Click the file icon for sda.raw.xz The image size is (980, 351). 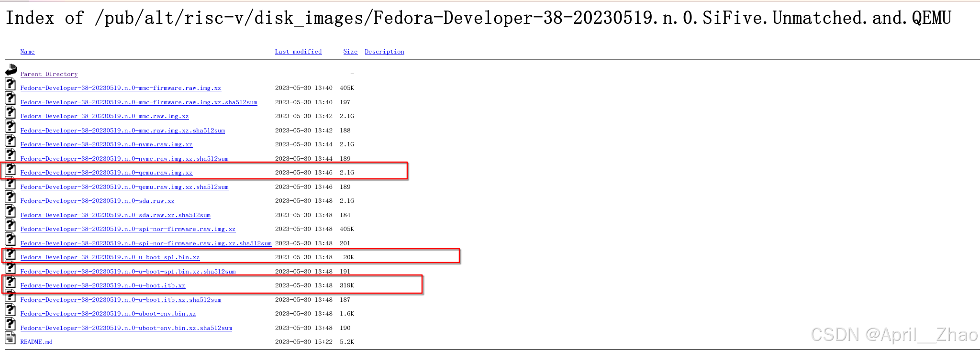pyautogui.click(x=11, y=197)
